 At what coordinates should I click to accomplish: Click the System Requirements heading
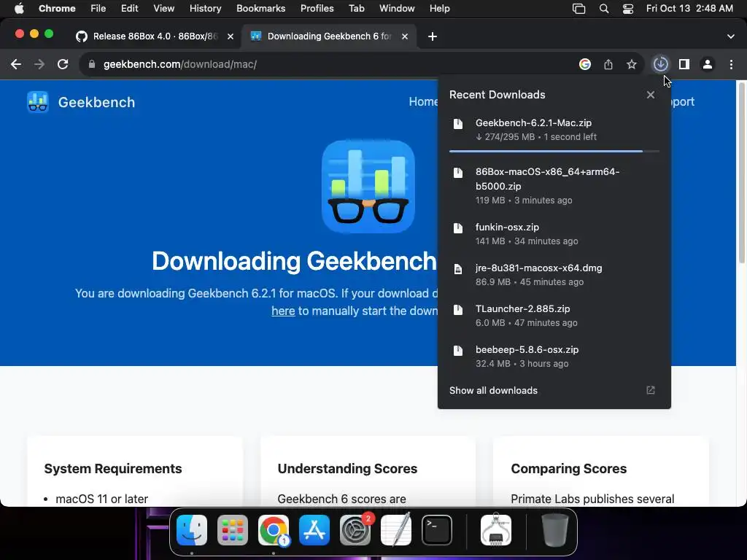[x=113, y=469]
